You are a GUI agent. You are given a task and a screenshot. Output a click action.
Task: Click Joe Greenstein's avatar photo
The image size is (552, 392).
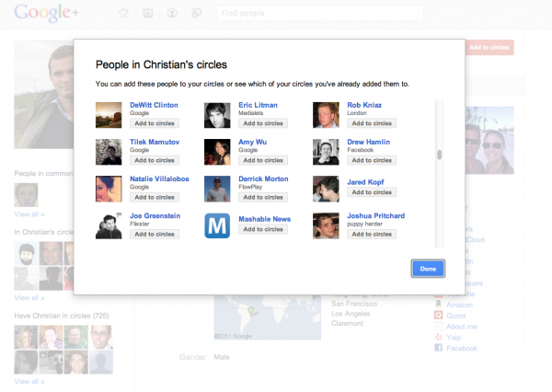coord(109,226)
